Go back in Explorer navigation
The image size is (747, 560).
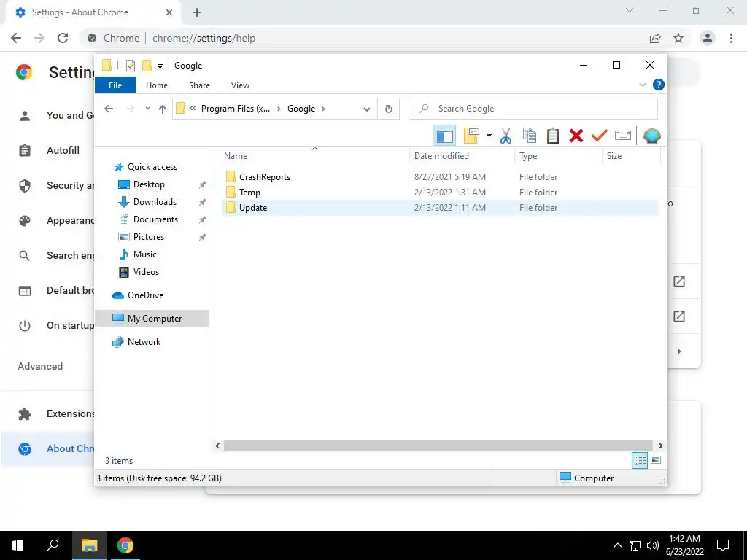click(109, 109)
